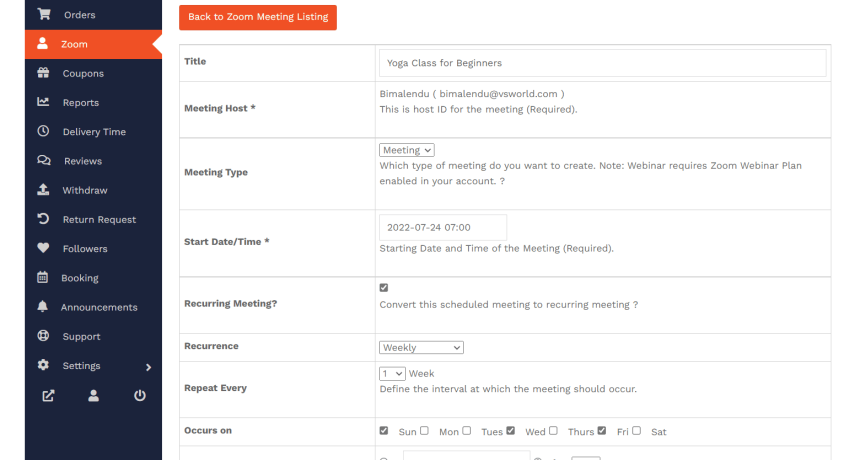860x460 pixels.
Task: Click Back to Zoom Meeting Listing button
Action: pyautogui.click(x=258, y=17)
